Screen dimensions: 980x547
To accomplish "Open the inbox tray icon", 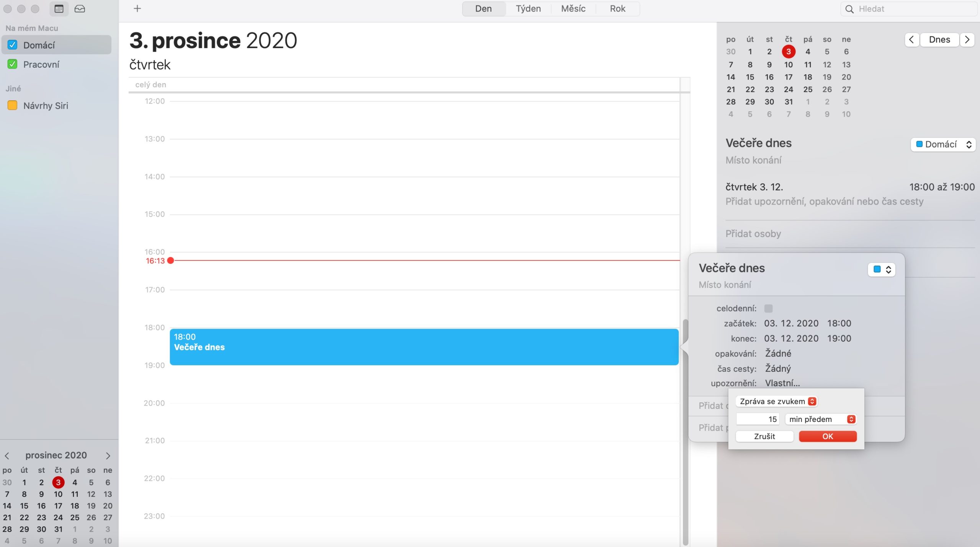I will [80, 8].
